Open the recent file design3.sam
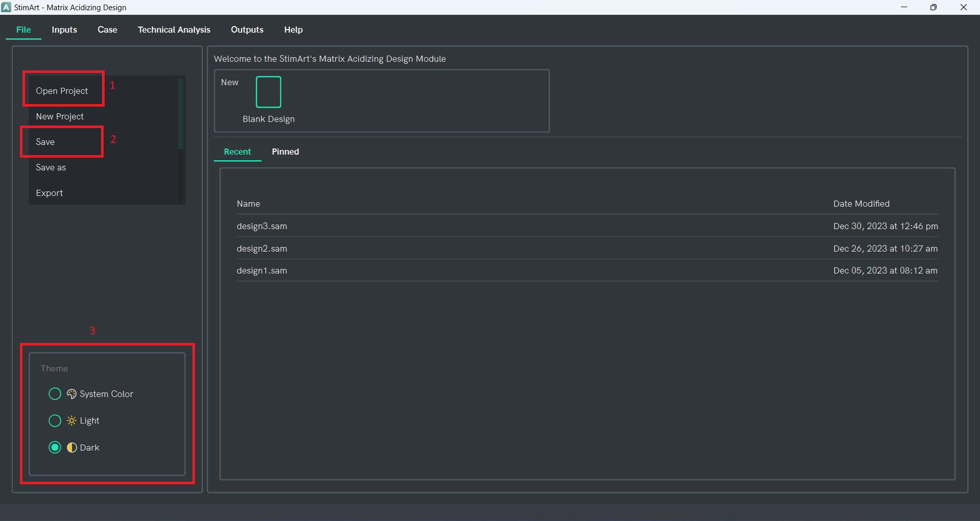This screenshot has height=521, width=980. 262,226
